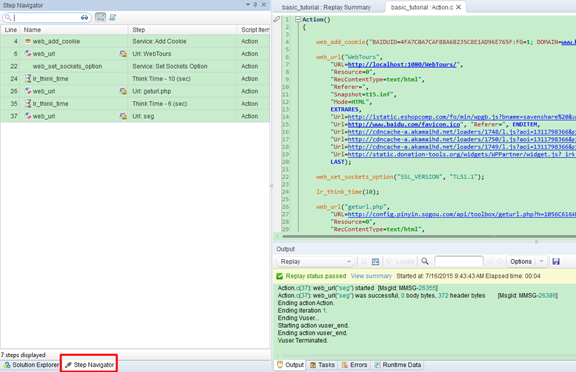576x372 pixels.
Task: Open the www.baidu.com/favicon.ico link
Action: point(404,124)
